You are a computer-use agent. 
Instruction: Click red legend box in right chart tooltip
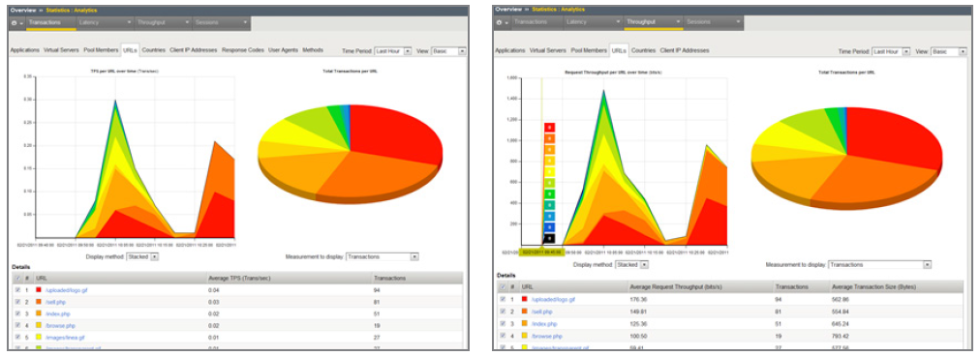pos(549,128)
